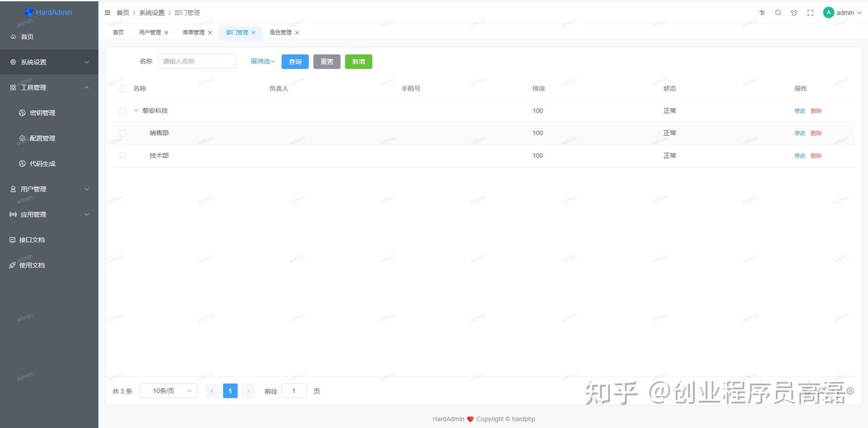Open the 10条/页 page size dropdown
This screenshot has width=868, height=428.
pyautogui.click(x=168, y=391)
